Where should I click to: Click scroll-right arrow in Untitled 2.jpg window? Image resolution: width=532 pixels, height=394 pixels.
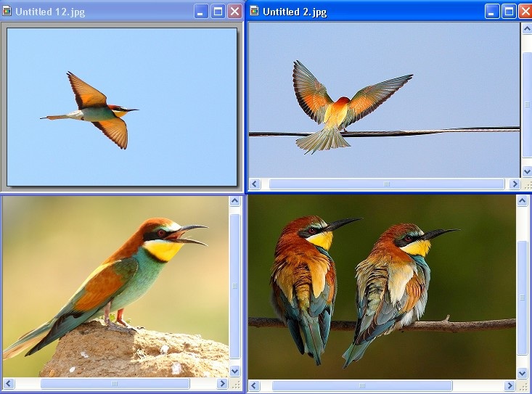(515, 184)
